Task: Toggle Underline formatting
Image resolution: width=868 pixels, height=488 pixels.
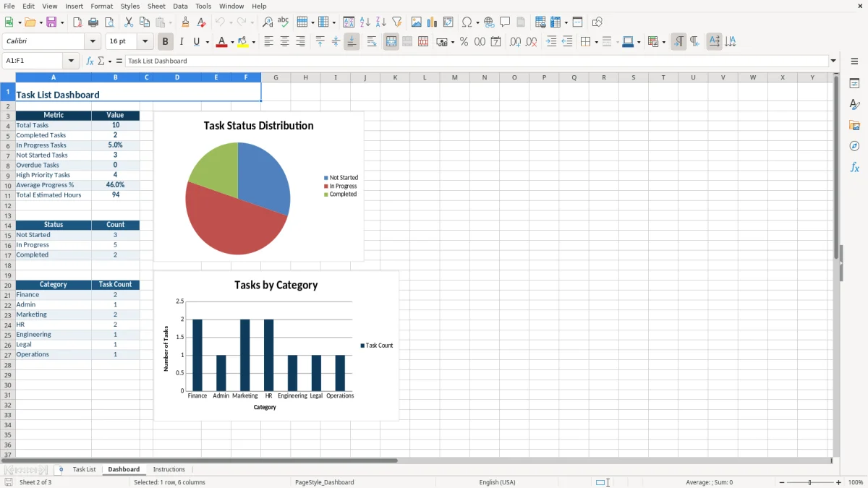Action: [x=197, y=42]
